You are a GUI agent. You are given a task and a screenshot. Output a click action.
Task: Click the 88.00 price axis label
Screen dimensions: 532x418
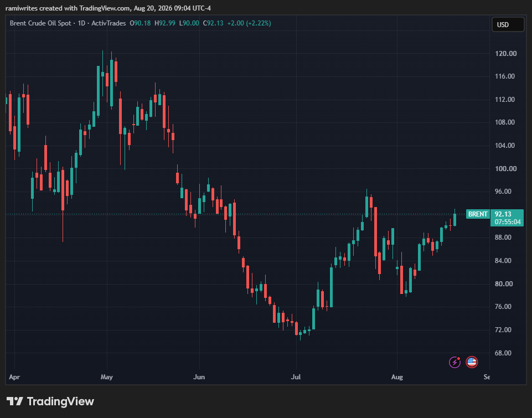pyautogui.click(x=503, y=238)
